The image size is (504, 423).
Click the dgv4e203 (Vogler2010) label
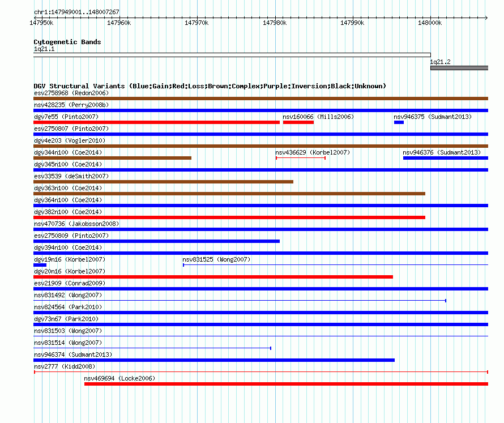point(70,141)
